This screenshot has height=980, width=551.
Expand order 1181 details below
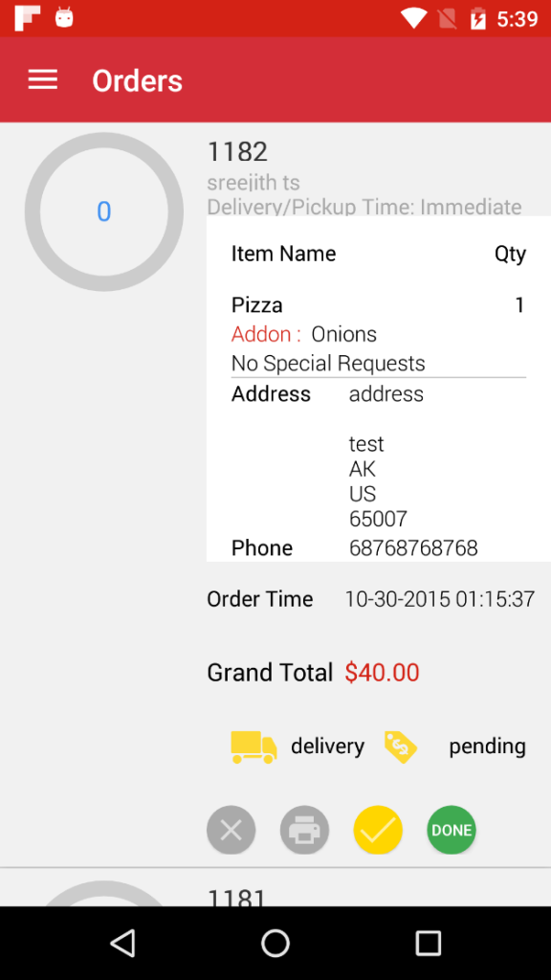pyautogui.click(x=235, y=898)
